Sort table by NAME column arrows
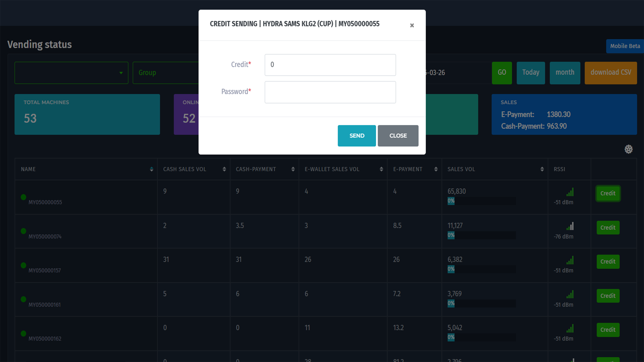 pyautogui.click(x=151, y=169)
